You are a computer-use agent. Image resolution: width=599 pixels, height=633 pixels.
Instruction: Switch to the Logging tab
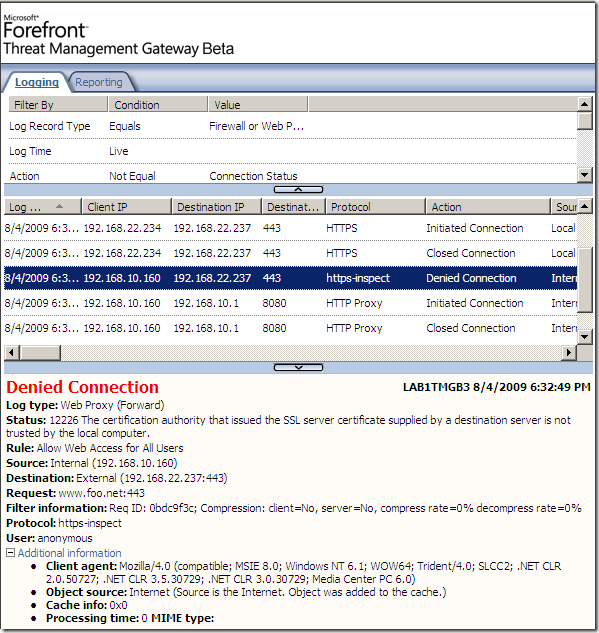tap(37, 82)
